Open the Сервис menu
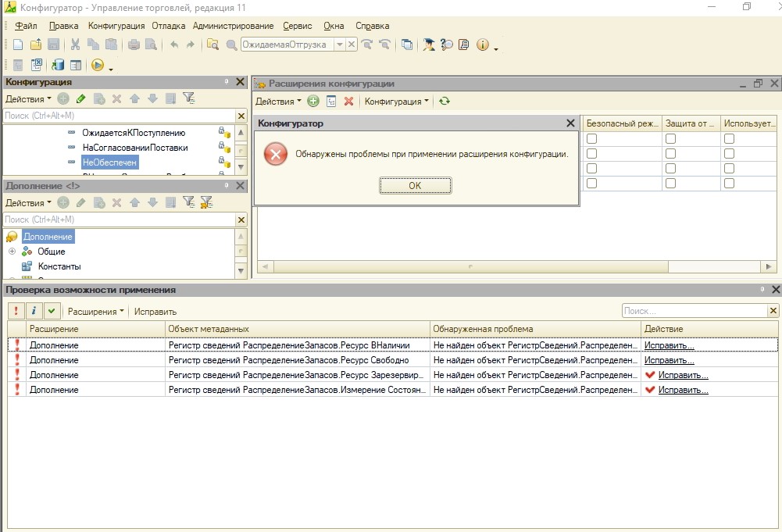782x532 pixels. (x=297, y=26)
